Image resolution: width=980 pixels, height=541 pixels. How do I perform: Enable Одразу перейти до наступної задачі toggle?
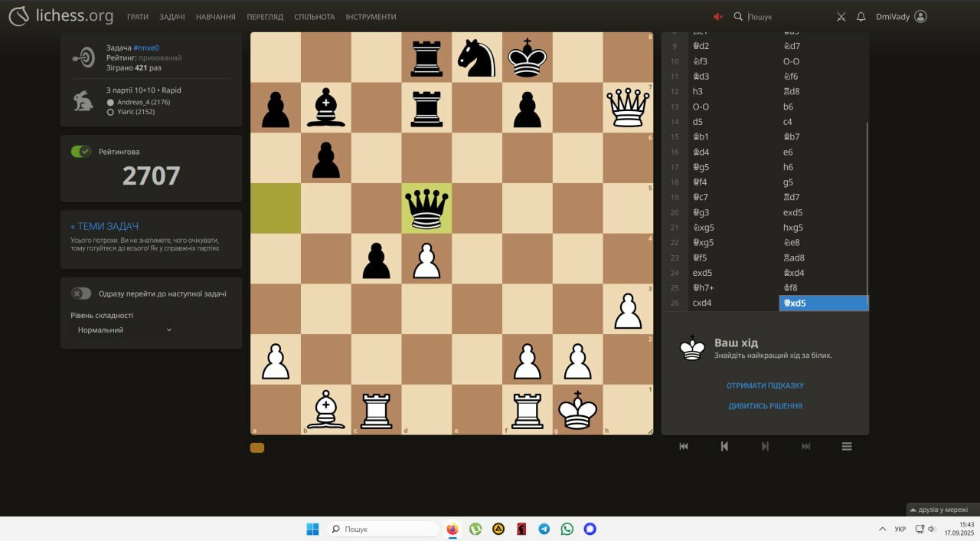click(81, 293)
